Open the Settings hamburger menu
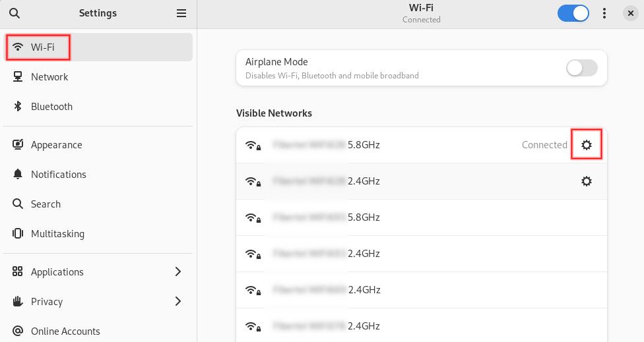The image size is (644, 342). click(x=181, y=13)
